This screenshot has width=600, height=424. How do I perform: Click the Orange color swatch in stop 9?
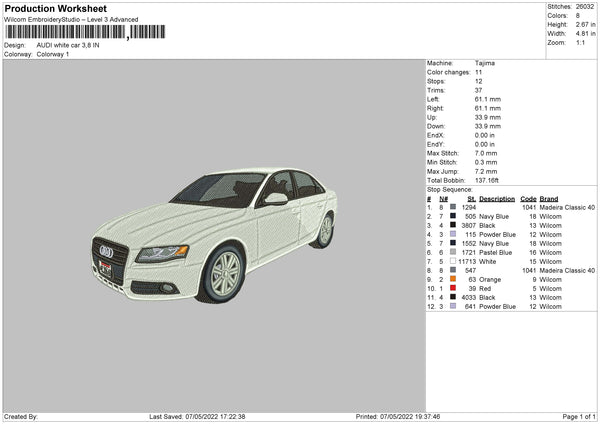click(x=452, y=279)
